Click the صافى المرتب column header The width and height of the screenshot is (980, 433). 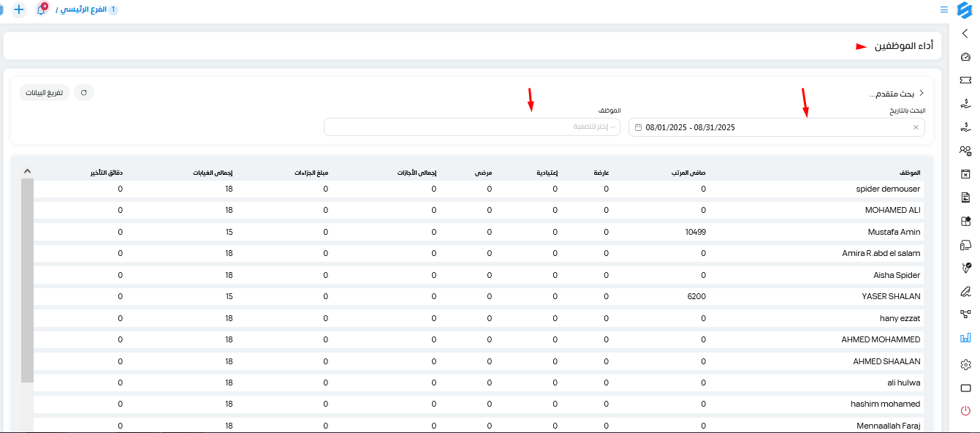[689, 172]
